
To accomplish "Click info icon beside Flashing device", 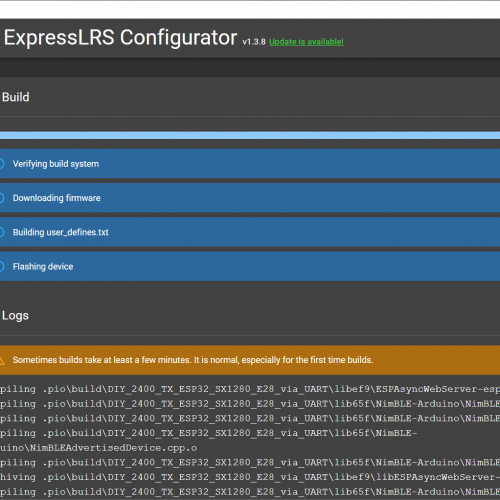I will point(1,266).
